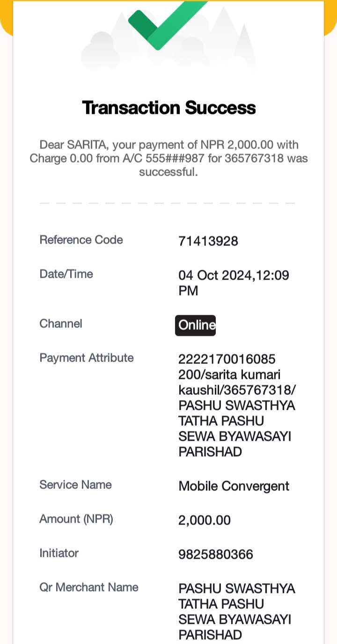Select the reference code 71413928
Viewport: 337px width, 644px height.
(x=208, y=241)
